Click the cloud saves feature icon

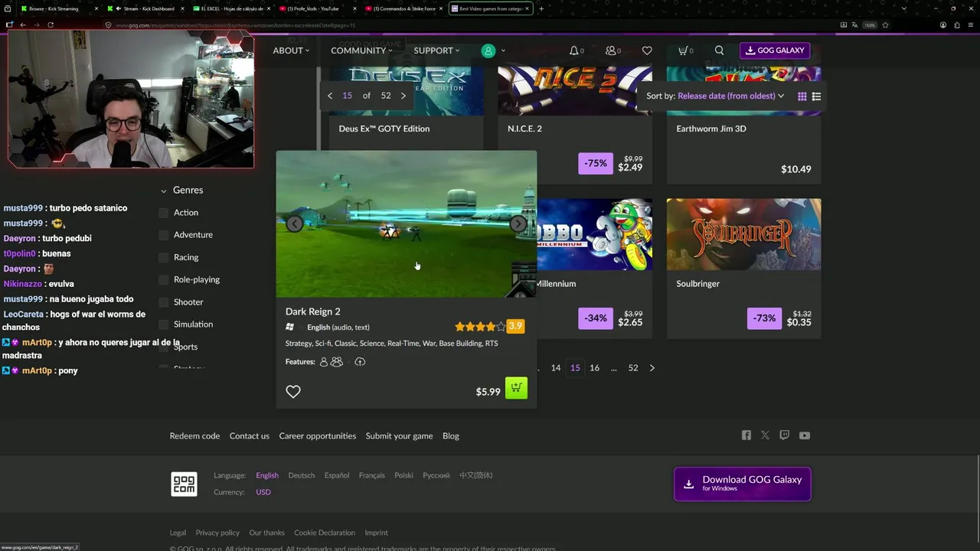[x=360, y=362]
